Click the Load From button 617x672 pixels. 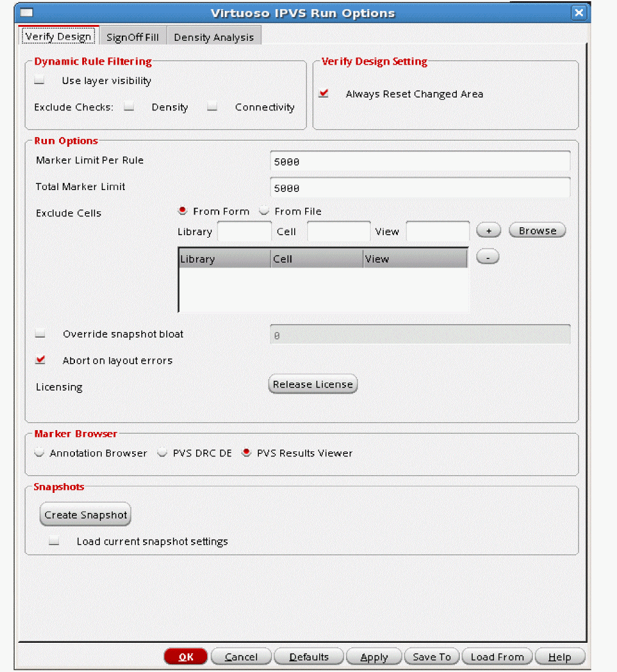[498, 657]
